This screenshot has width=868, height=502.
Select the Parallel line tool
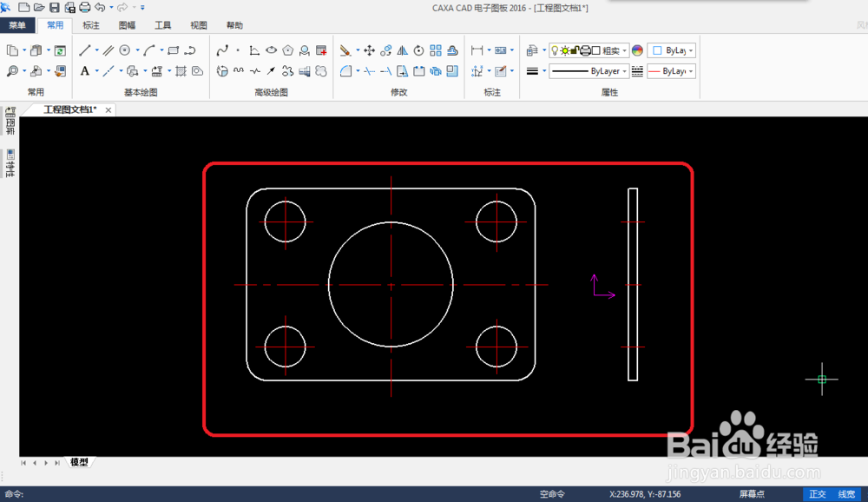click(108, 50)
